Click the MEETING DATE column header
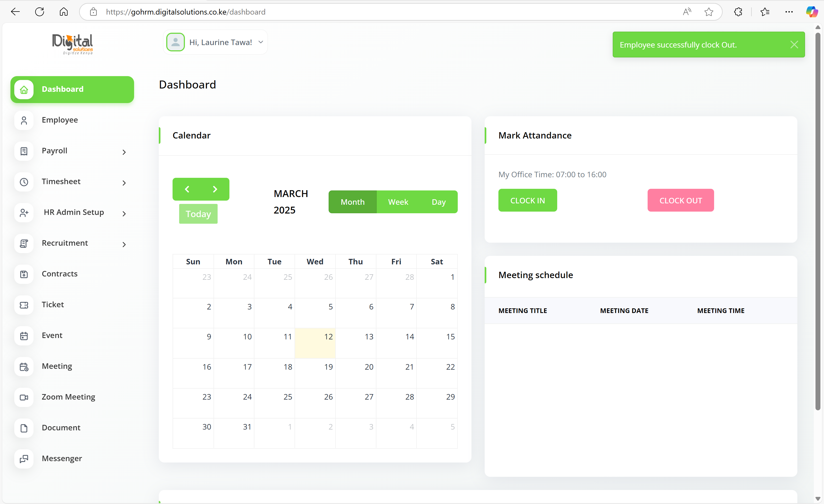The image size is (824, 504). [x=624, y=311]
